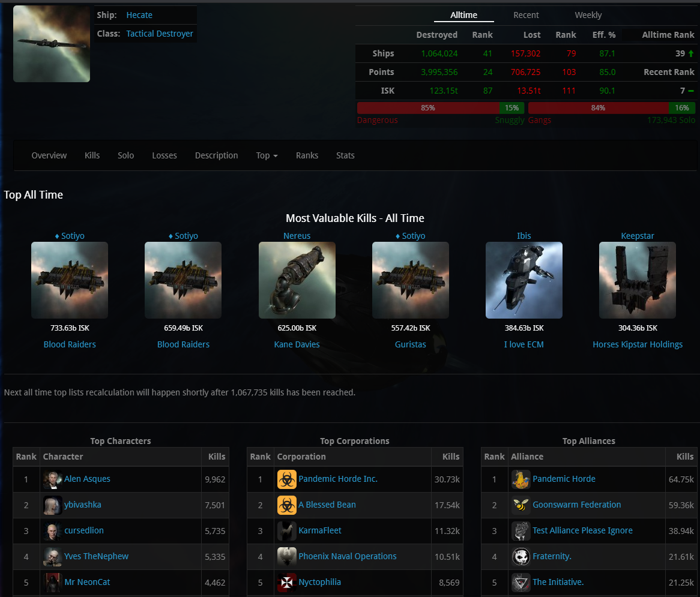Click ybivashka character portrait icon
The height and width of the screenshot is (597, 700).
pyautogui.click(x=53, y=506)
